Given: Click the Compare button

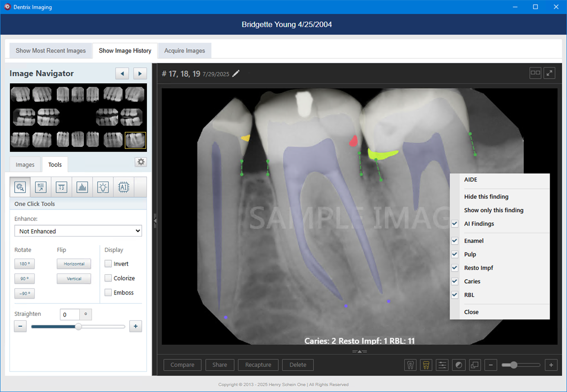Looking at the screenshot, I should (182, 365).
